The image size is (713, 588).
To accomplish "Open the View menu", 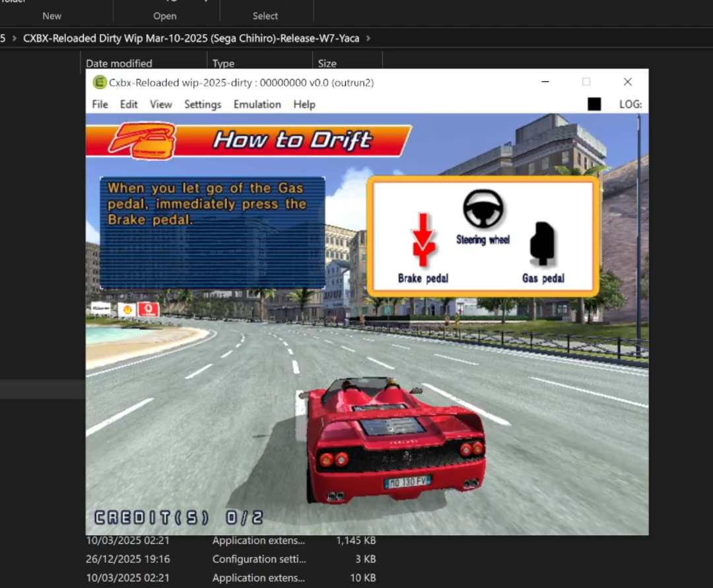I will pos(161,104).
